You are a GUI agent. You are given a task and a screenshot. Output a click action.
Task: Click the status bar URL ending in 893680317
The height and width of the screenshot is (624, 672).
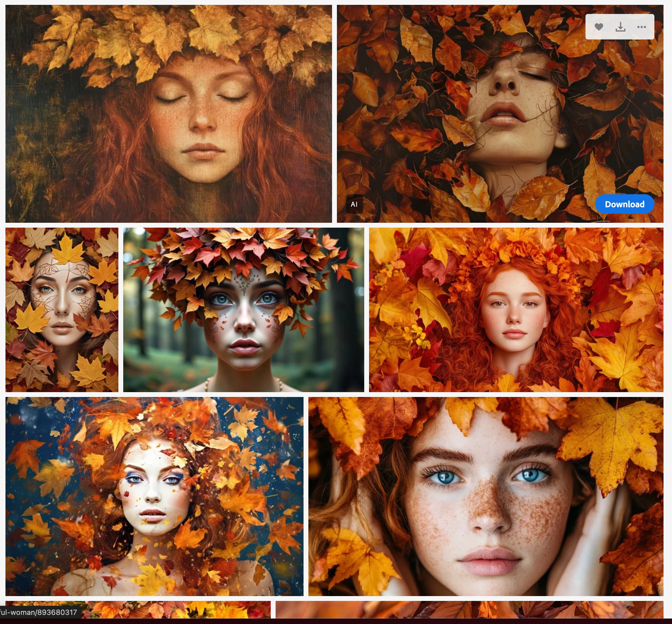coord(39,612)
